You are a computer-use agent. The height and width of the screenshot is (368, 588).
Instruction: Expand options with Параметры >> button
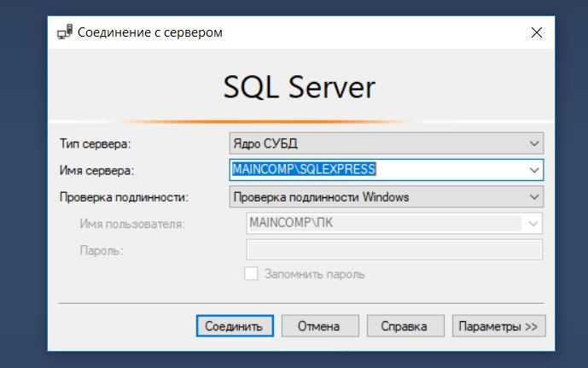[498, 326]
